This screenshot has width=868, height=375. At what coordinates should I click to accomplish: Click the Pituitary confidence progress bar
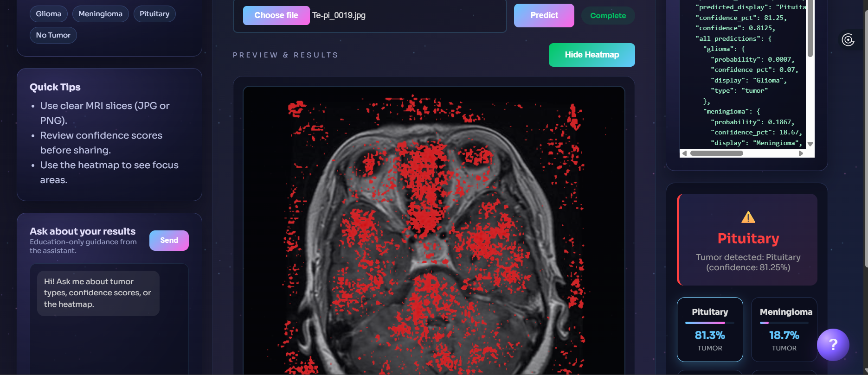tap(710, 323)
